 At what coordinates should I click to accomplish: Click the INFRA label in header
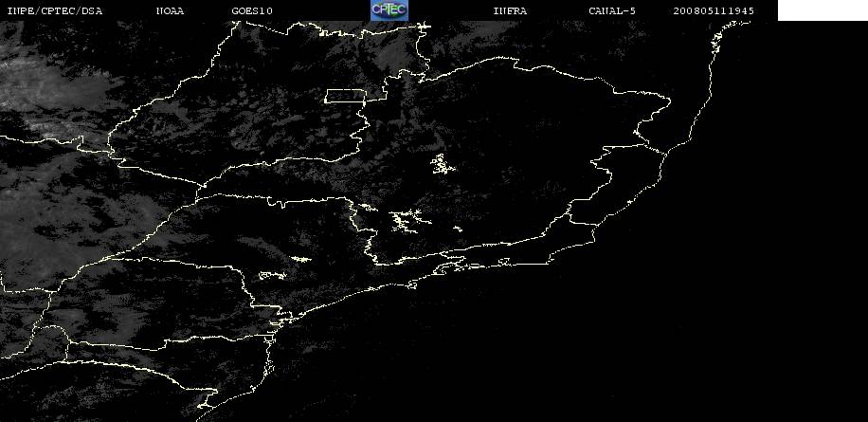click(510, 11)
